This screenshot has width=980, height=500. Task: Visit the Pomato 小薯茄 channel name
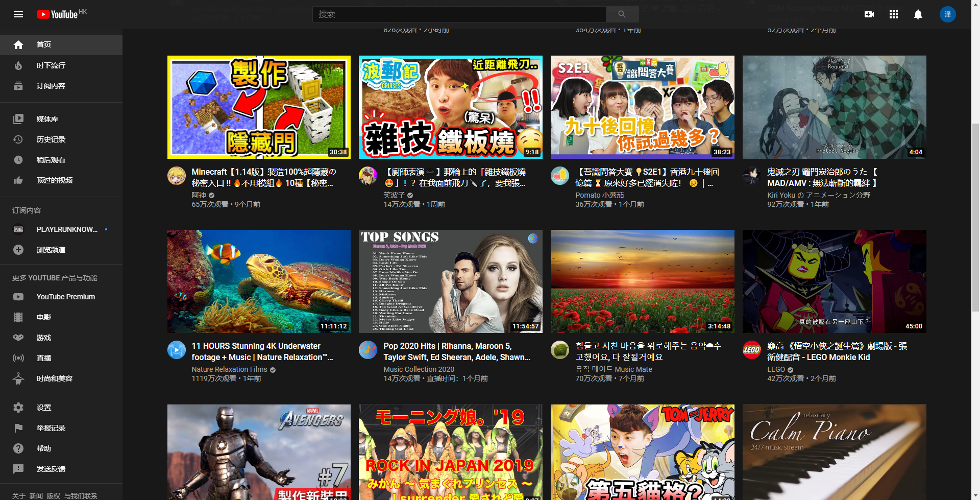pyautogui.click(x=600, y=195)
